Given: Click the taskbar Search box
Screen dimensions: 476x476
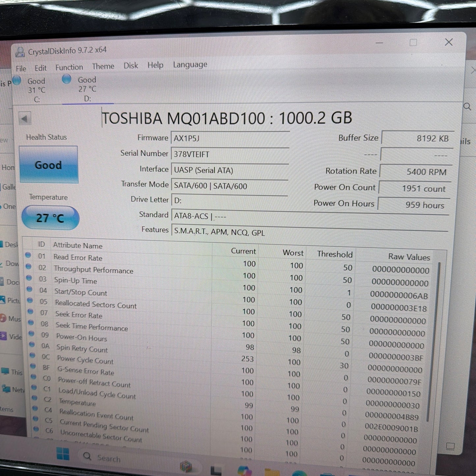Looking at the screenshot, I should pyautogui.click(x=109, y=458).
